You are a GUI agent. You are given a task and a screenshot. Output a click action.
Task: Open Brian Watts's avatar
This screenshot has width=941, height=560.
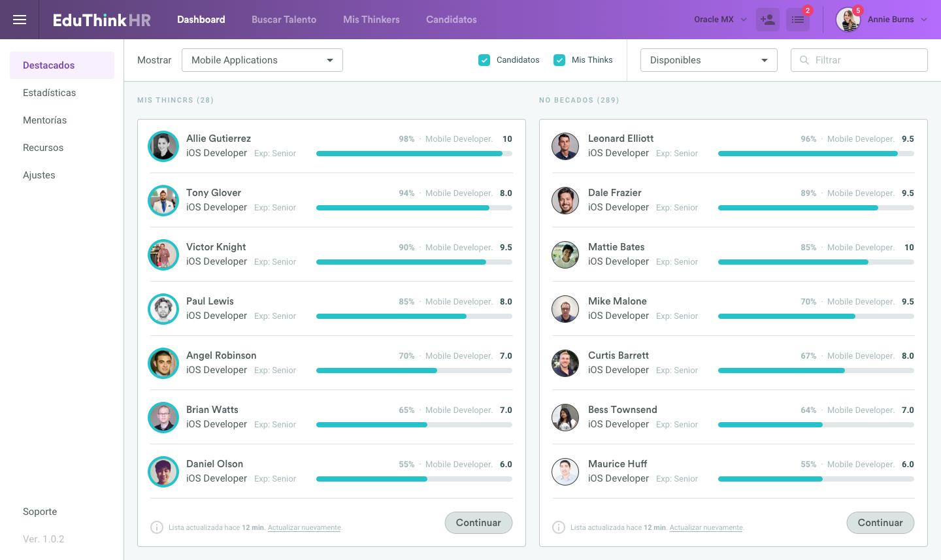coord(163,418)
